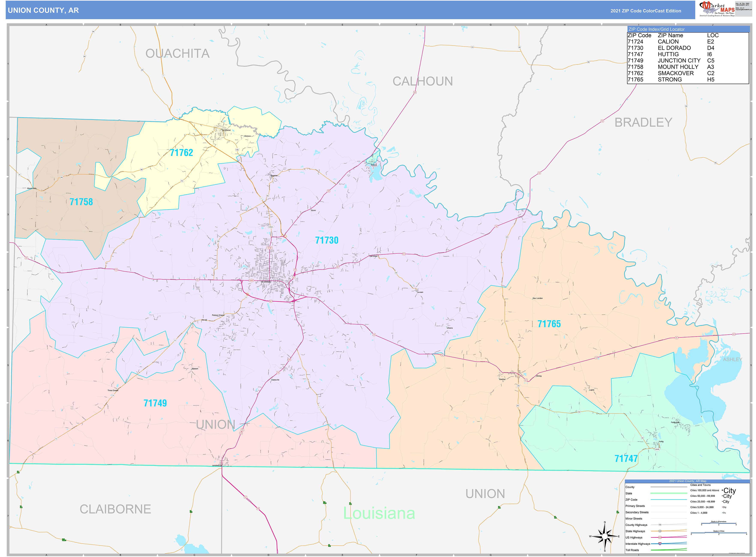Click the Parkers Chapel town label
This screenshot has height=557, width=756.
(x=218, y=315)
